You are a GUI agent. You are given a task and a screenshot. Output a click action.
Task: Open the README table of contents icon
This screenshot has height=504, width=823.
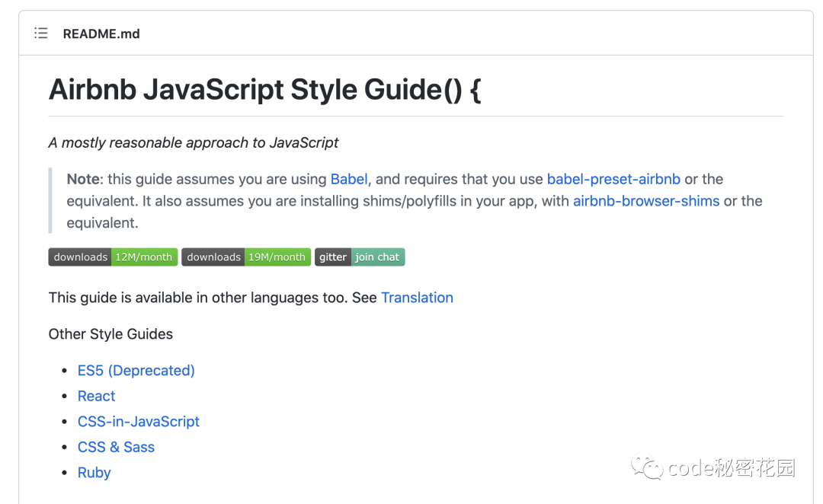click(41, 33)
